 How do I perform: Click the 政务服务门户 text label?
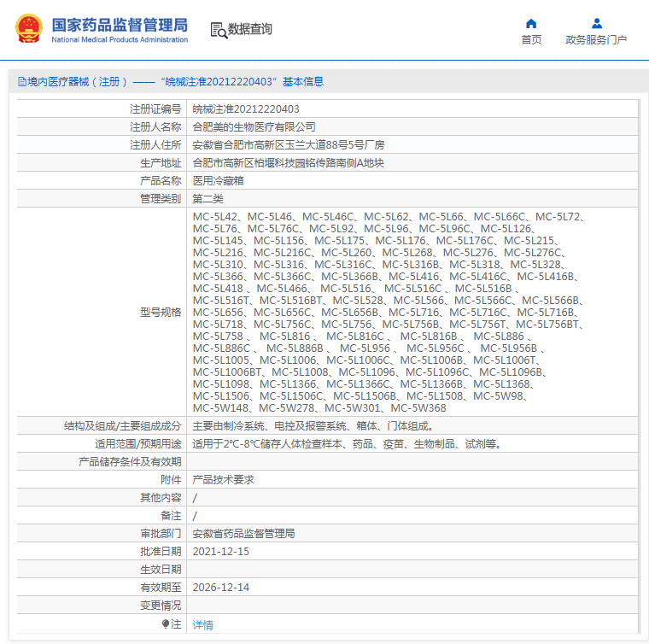[596, 40]
